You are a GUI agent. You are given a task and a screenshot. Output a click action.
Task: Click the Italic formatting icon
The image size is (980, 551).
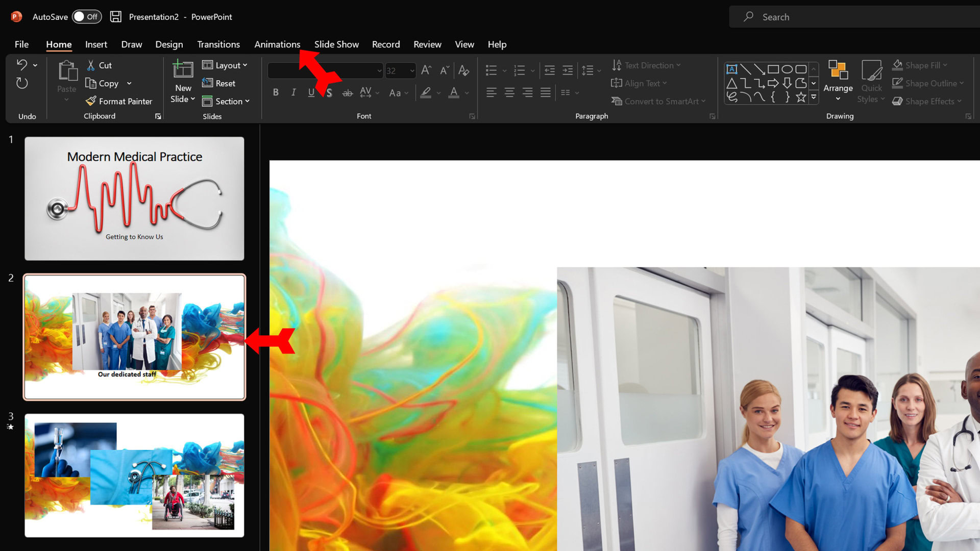point(293,92)
